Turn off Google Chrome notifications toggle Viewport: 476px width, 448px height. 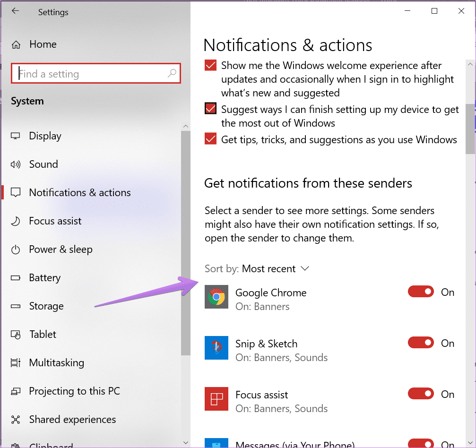click(x=421, y=292)
